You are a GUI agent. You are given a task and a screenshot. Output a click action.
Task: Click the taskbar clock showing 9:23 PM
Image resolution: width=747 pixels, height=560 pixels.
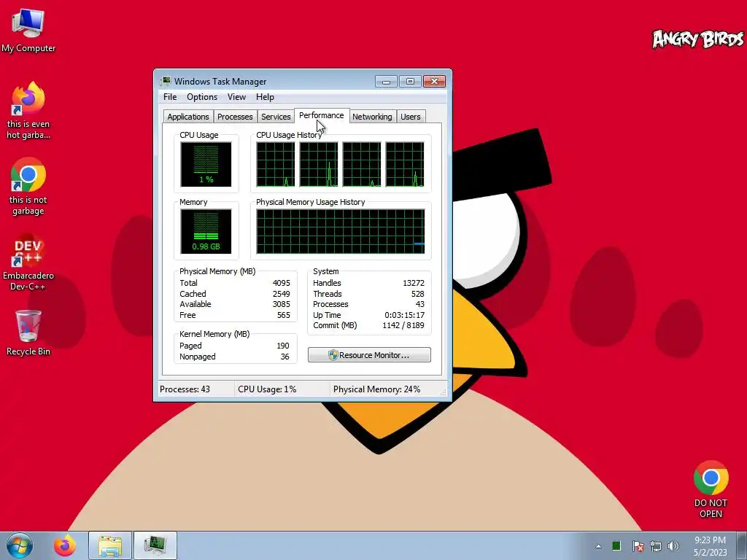tap(710, 546)
